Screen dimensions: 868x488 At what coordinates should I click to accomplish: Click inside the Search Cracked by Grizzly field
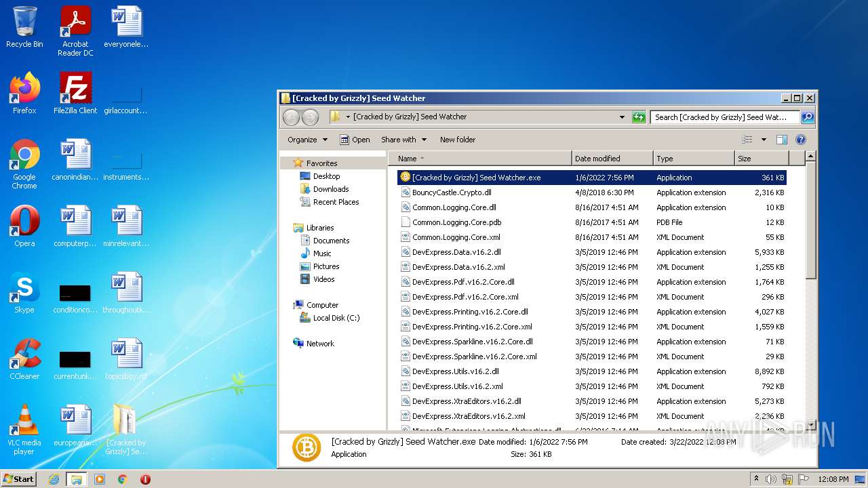(725, 117)
